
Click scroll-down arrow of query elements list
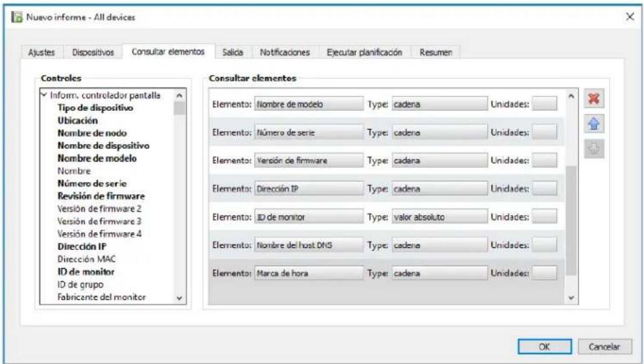[571, 298]
